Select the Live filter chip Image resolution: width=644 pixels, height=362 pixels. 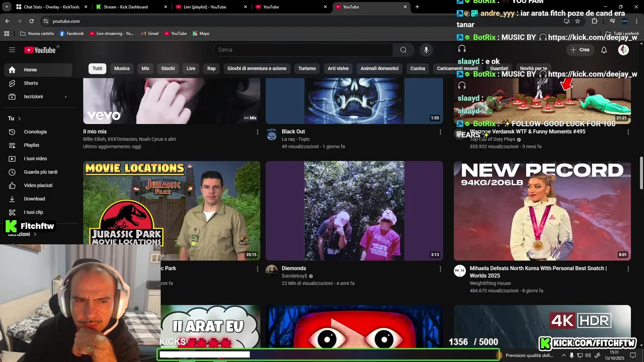pos(191,68)
